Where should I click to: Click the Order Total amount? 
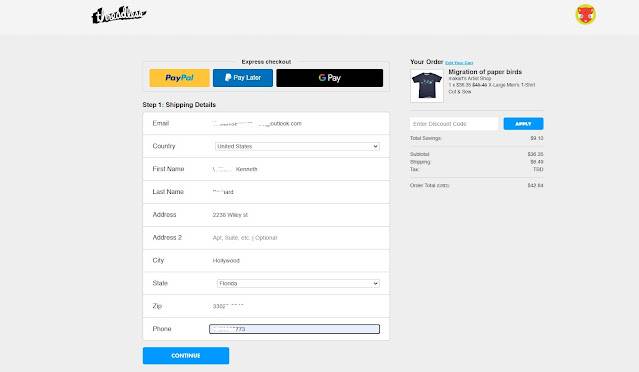point(535,185)
